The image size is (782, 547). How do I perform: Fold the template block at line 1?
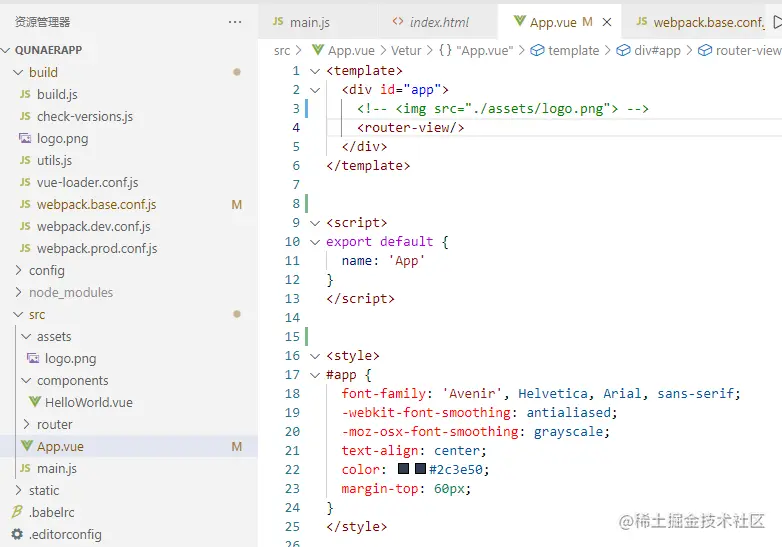pyautogui.click(x=315, y=71)
